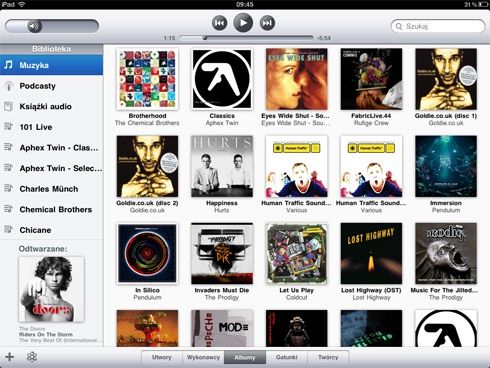Viewport: 490px width, 368px height.
Task: Open the Chicane playlist
Action: click(x=51, y=230)
